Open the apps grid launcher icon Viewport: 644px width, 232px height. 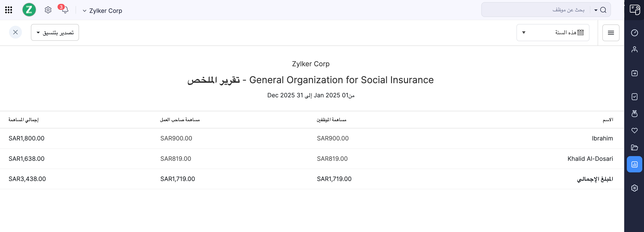point(9,10)
